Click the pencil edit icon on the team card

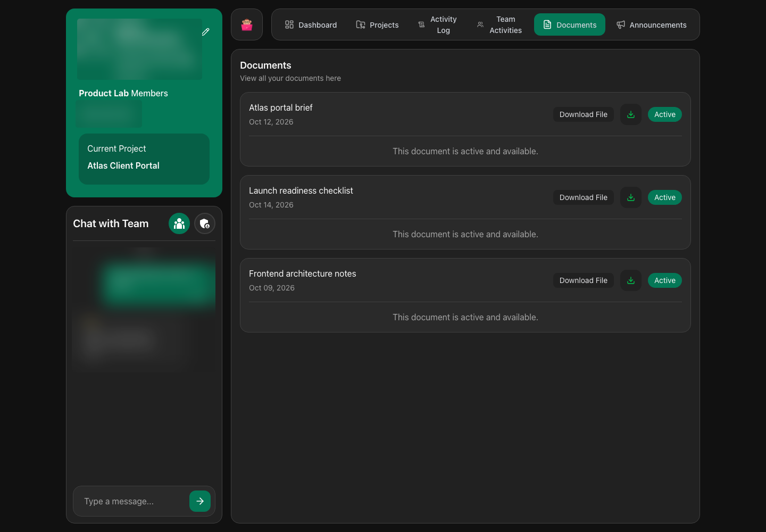206,32
